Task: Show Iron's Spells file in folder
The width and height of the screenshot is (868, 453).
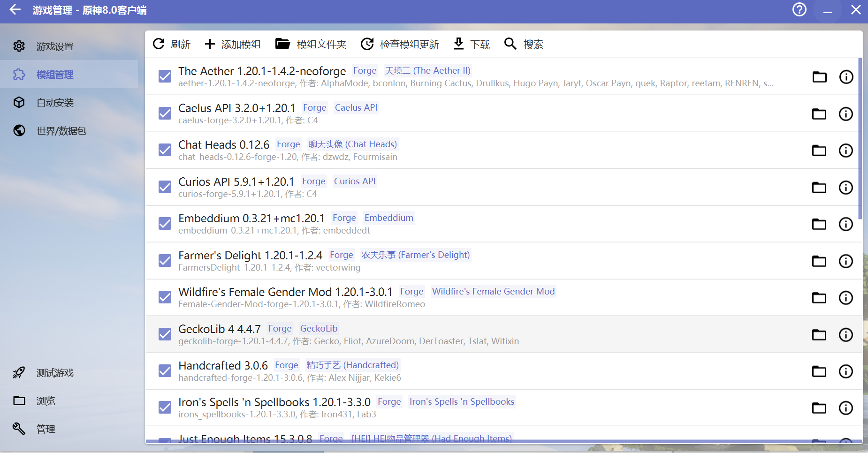Action: [819, 408]
